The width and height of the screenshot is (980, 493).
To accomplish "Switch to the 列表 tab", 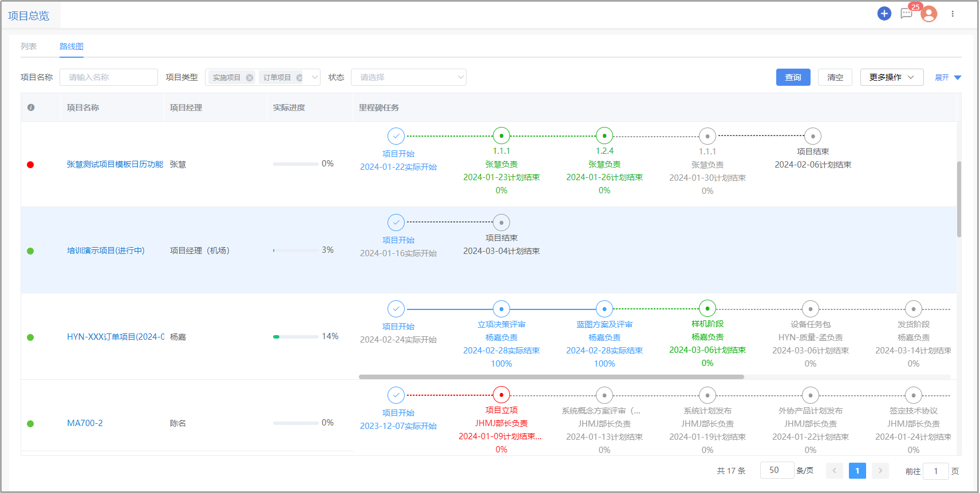I will (29, 46).
